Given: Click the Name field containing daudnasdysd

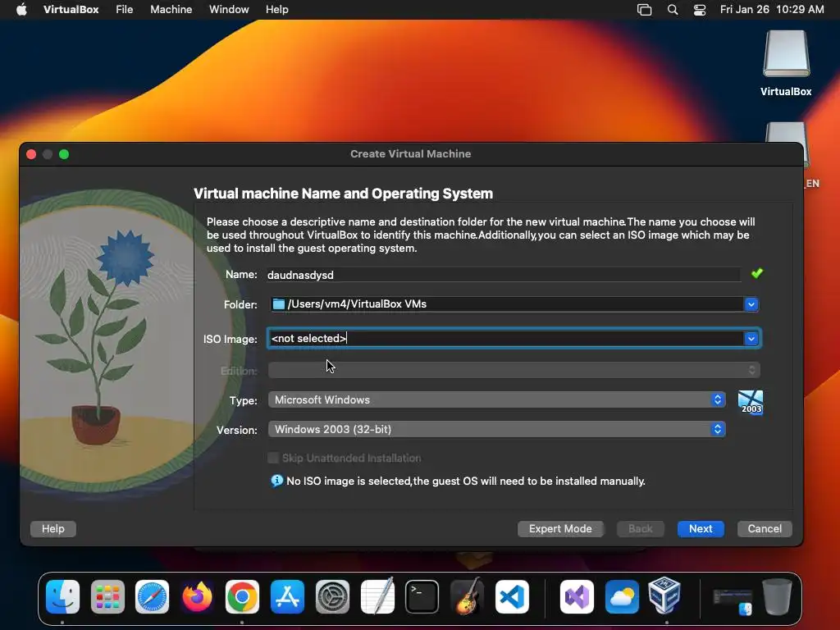Looking at the screenshot, I should tap(503, 275).
